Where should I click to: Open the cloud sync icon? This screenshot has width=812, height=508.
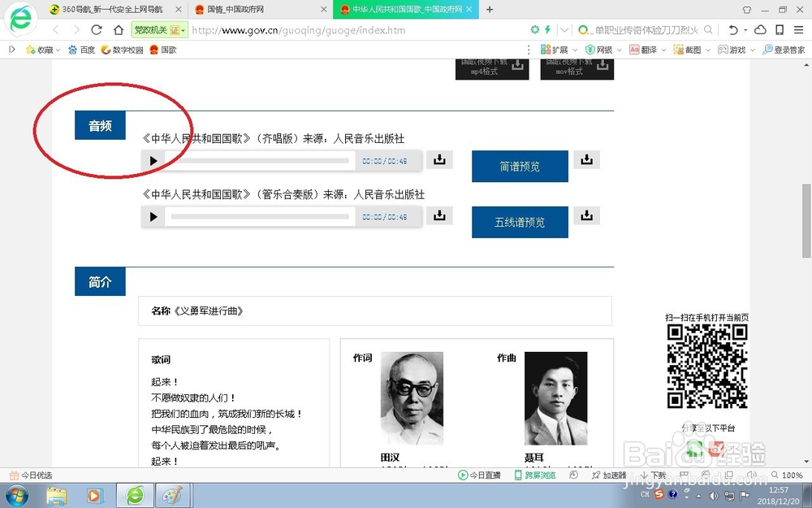tap(760, 29)
